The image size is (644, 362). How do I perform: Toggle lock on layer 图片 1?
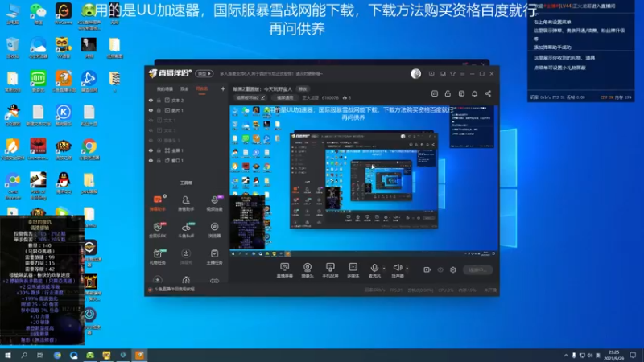(x=159, y=110)
